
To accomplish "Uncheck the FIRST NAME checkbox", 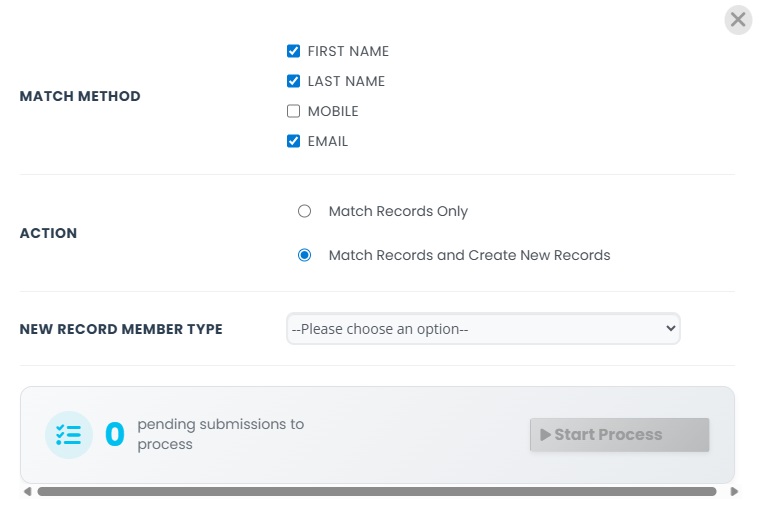I will (293, 51).
